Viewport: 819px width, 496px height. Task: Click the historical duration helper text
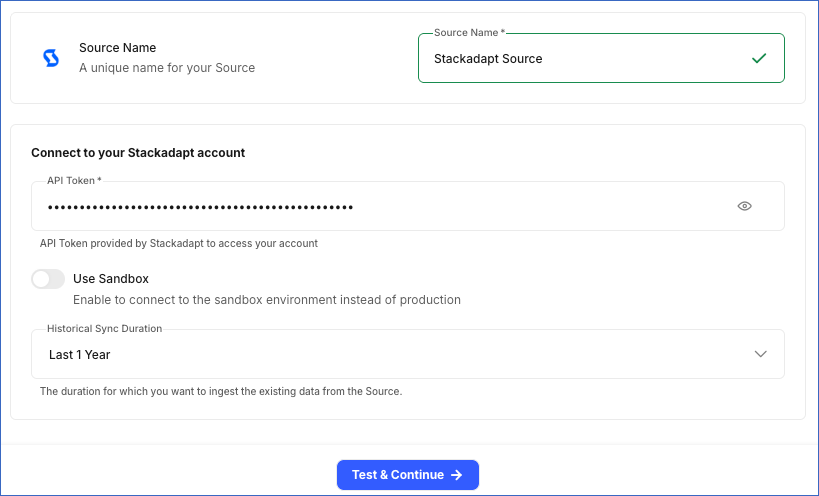tap(221, 391)
